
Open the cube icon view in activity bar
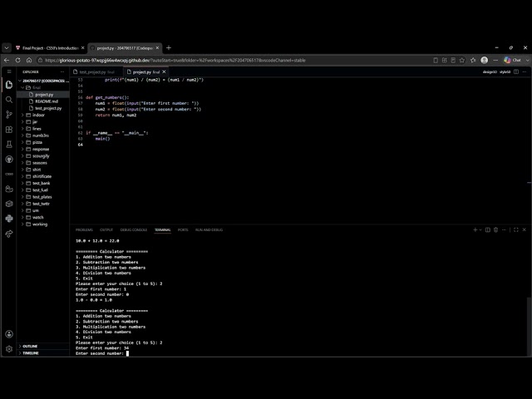click(9, 204)
